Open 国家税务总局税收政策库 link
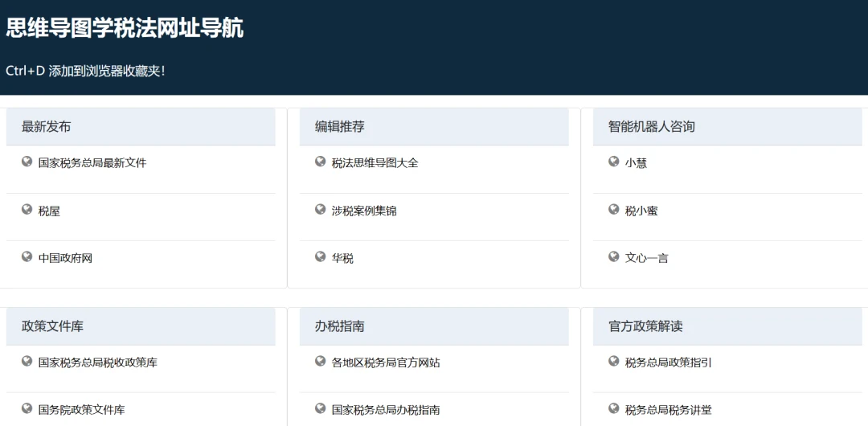 98,363
